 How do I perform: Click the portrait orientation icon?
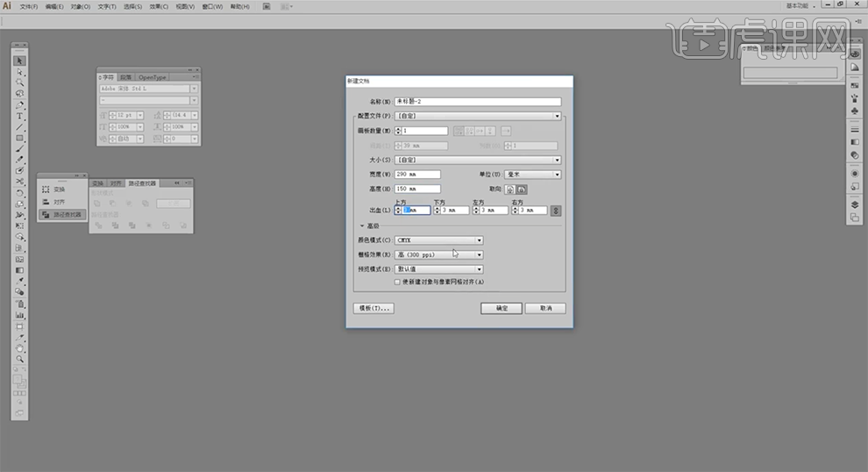pos(509,190)
